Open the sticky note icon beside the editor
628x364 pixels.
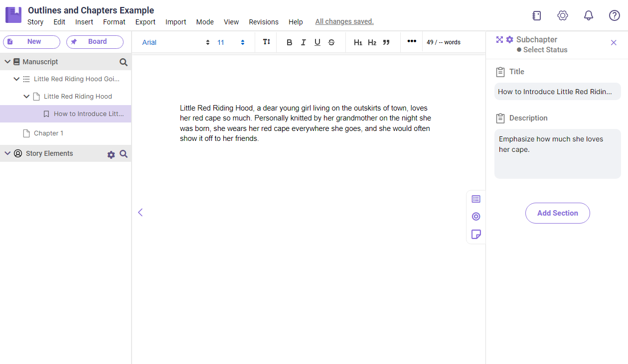tap(476, 234)
